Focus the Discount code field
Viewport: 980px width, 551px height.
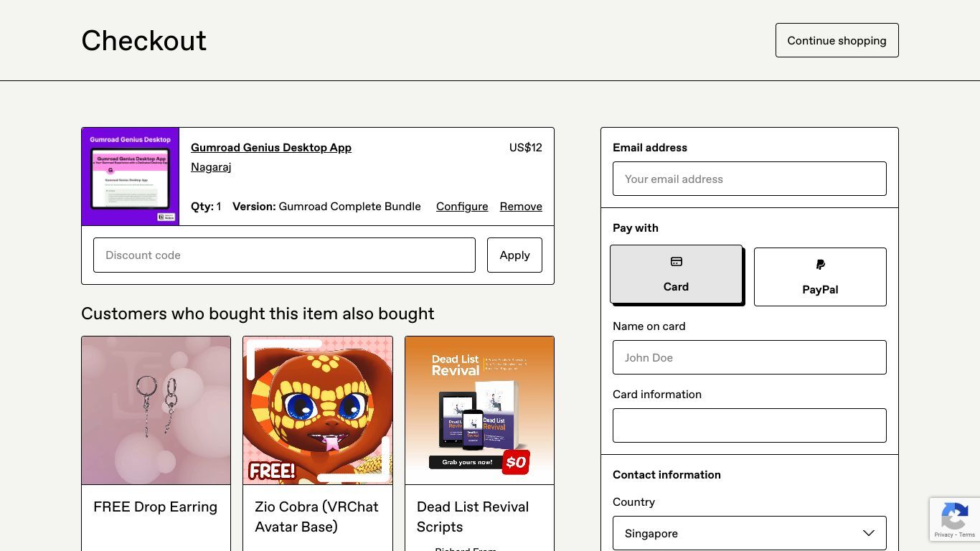click(x=284, y=255)
